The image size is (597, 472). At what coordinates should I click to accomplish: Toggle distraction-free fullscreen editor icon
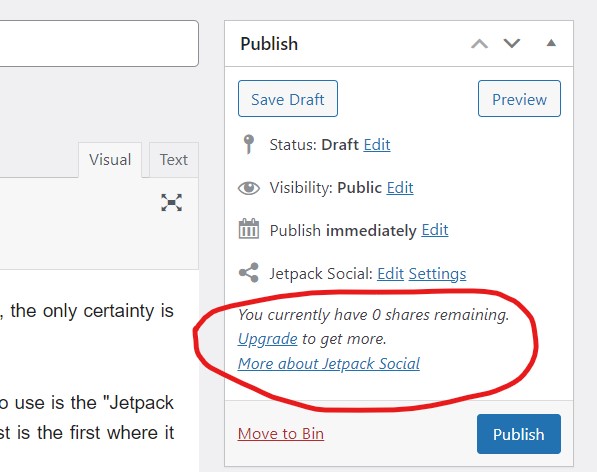(x=171, y=203)
